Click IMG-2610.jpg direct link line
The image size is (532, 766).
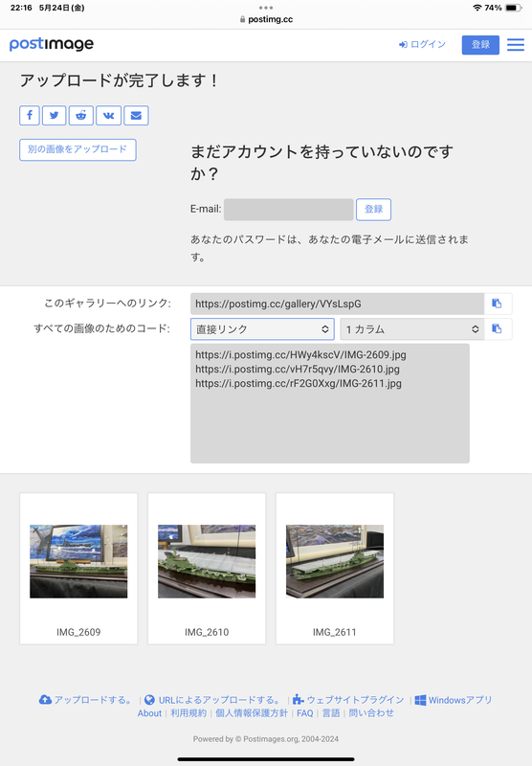coord(298,369)
